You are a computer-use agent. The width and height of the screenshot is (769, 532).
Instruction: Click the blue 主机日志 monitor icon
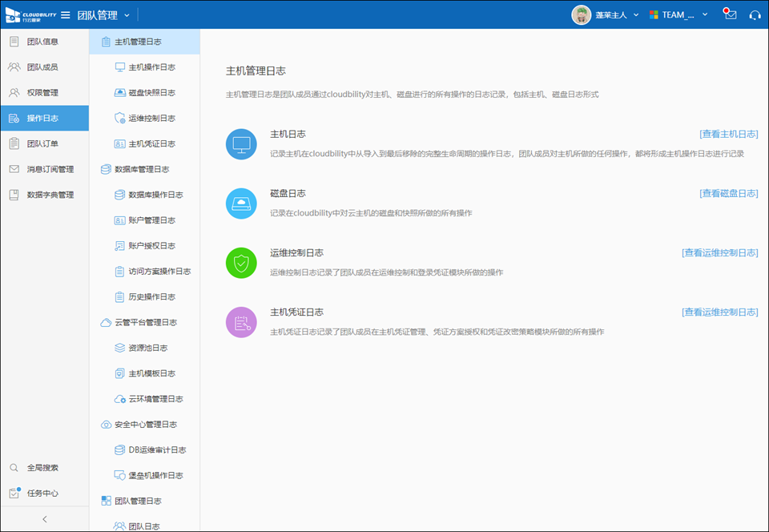pyautogui.click(x=241, y=144)
